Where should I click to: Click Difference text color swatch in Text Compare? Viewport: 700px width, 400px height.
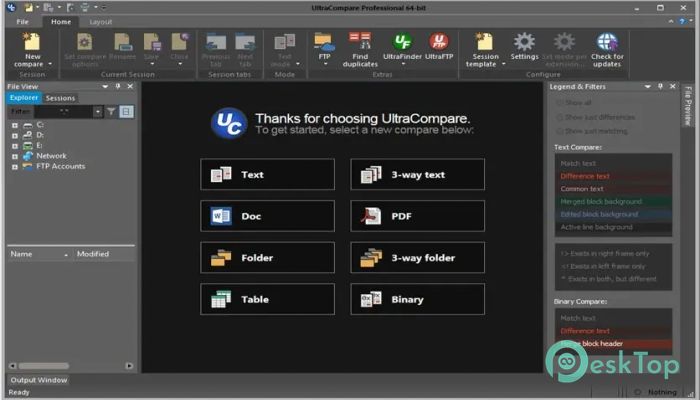(613, 176)
